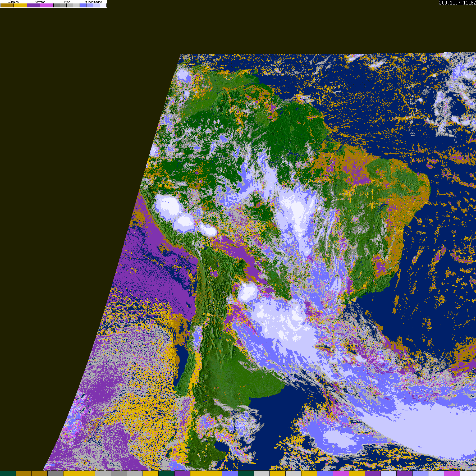Click the dark brown Cúmulos legend swatch
This screenshot has width=476, height=476.
coord(7,6)
